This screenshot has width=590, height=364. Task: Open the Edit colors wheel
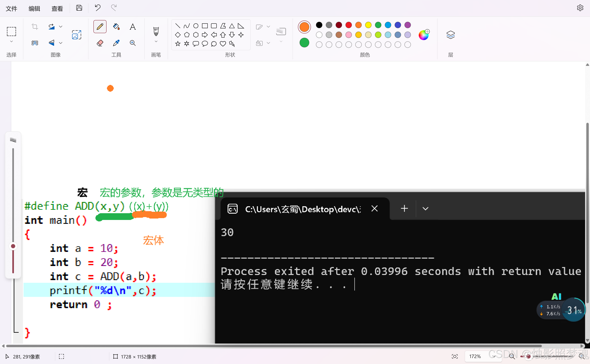coord(424,35)
